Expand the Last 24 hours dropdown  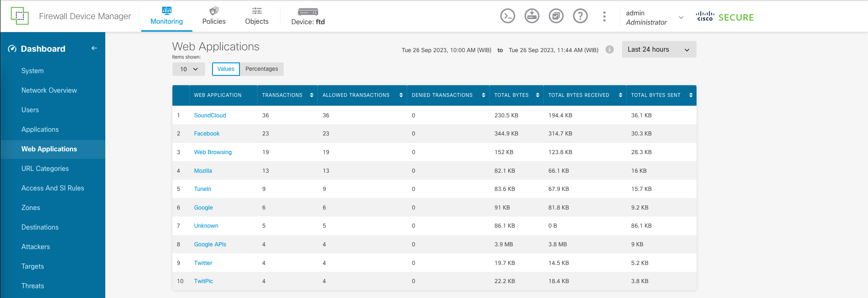[x=659, y=49]
